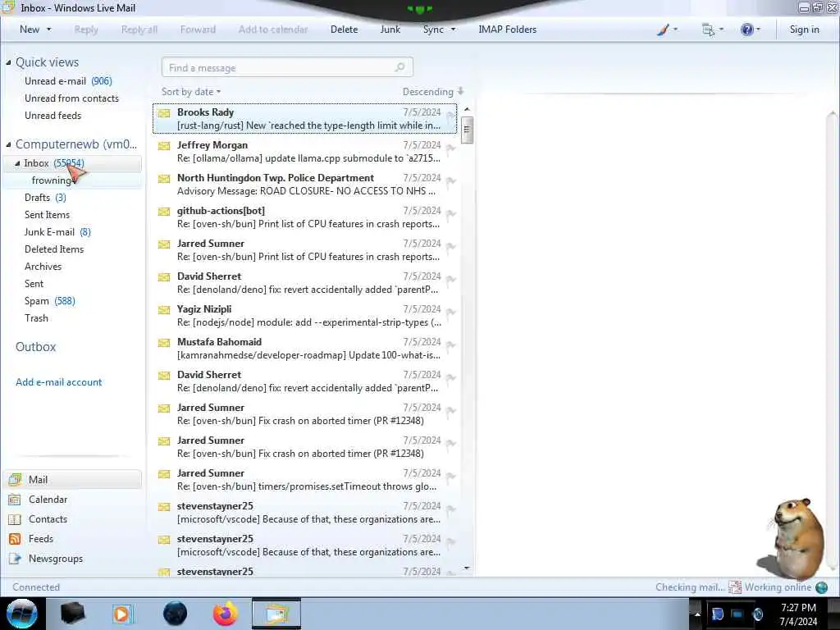Click Add e-mail account link
840x630 pixels.
(58, 382)
